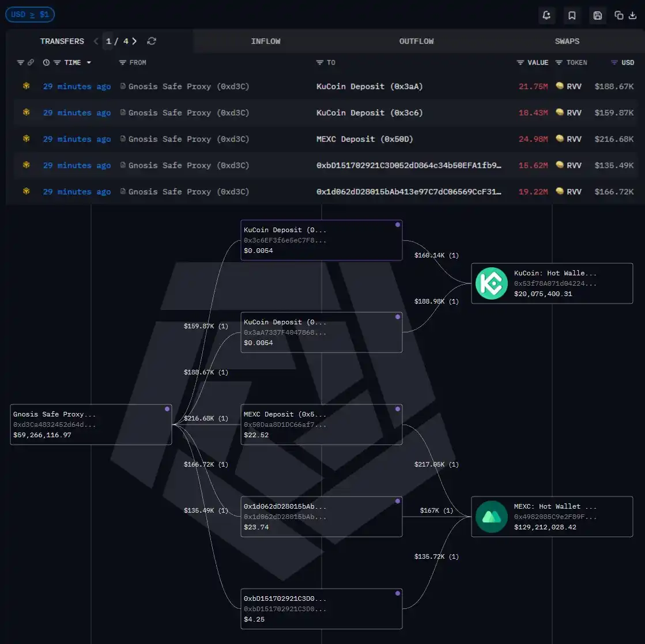The width and height of the screenshot is (645, 644).
Task: Click the copy icon in top toolbar
Action: pos(618,16)
